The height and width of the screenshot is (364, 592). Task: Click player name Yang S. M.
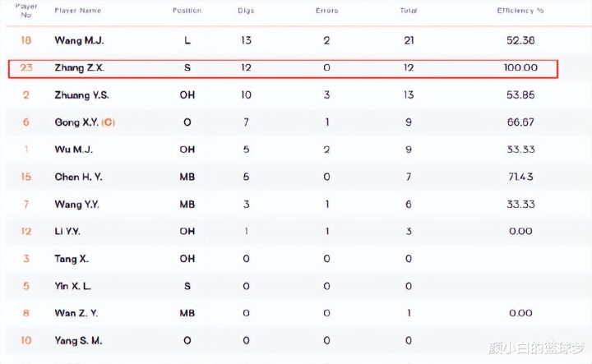point(79,340)
